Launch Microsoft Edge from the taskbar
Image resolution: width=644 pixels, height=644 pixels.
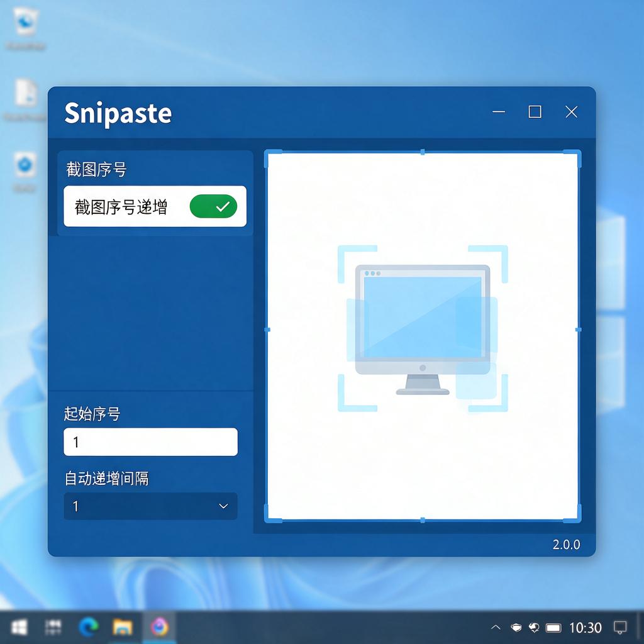[88, 627]
